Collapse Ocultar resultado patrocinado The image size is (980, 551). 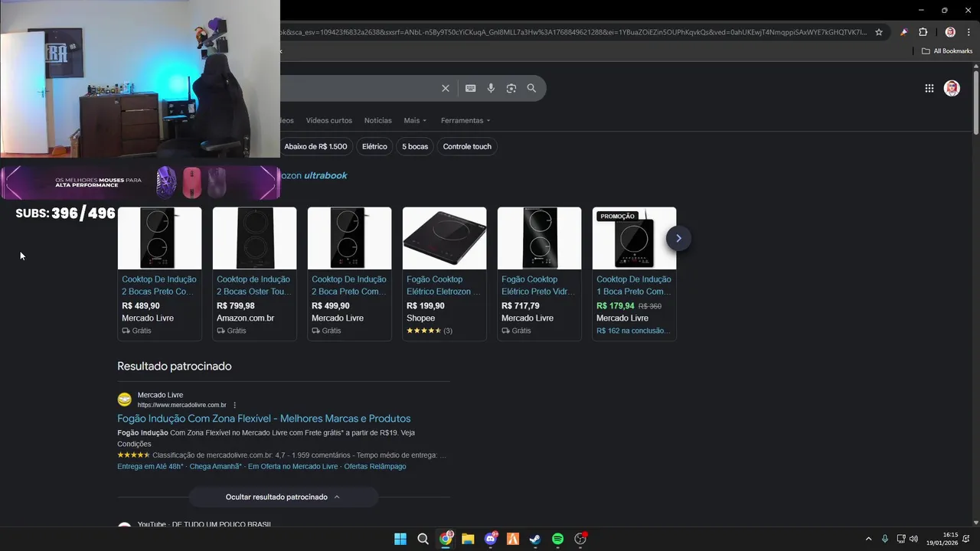[283, 497]
